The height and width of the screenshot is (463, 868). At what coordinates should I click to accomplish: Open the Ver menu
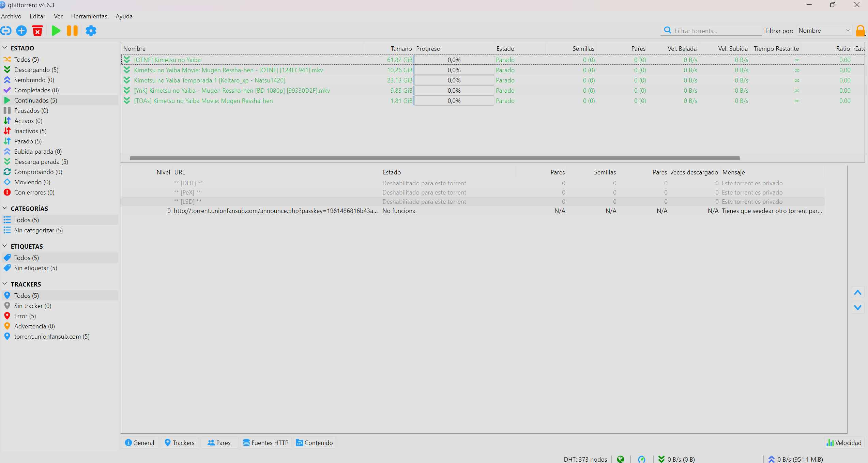pyautogui.click(x=58, y=16)
